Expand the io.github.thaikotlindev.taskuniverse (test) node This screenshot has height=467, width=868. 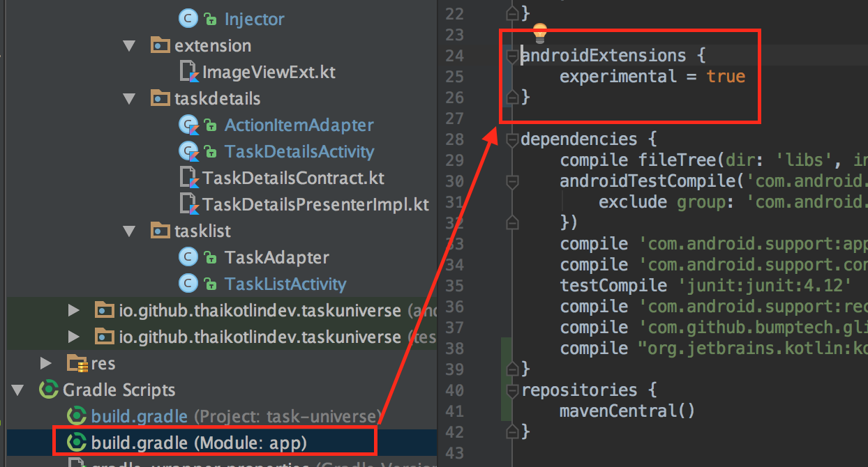click(73, 337)
